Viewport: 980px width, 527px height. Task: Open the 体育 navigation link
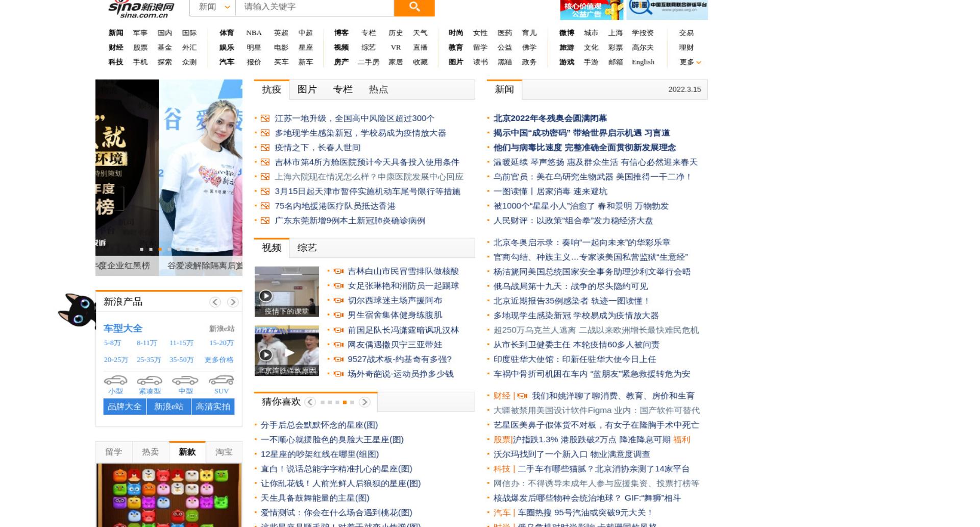[x=227, y=33]
